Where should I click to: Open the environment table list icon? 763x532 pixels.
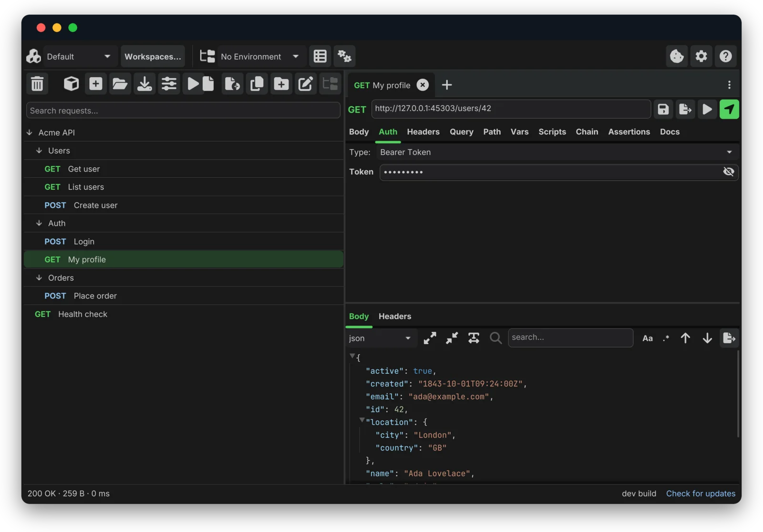[x=320, y=56]
